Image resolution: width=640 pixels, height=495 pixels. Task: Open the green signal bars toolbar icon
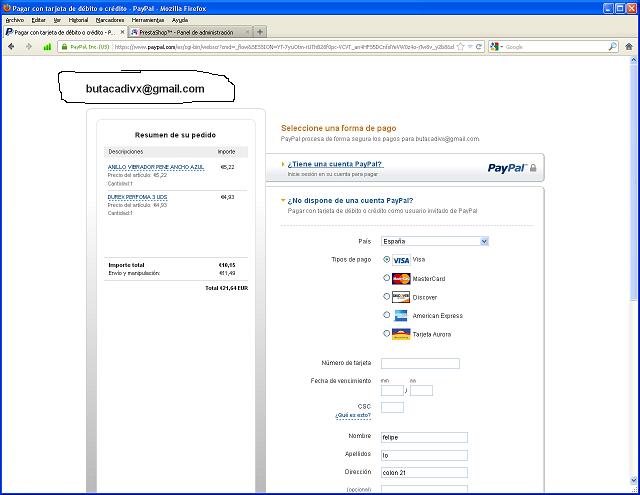[x=47, y=47]
